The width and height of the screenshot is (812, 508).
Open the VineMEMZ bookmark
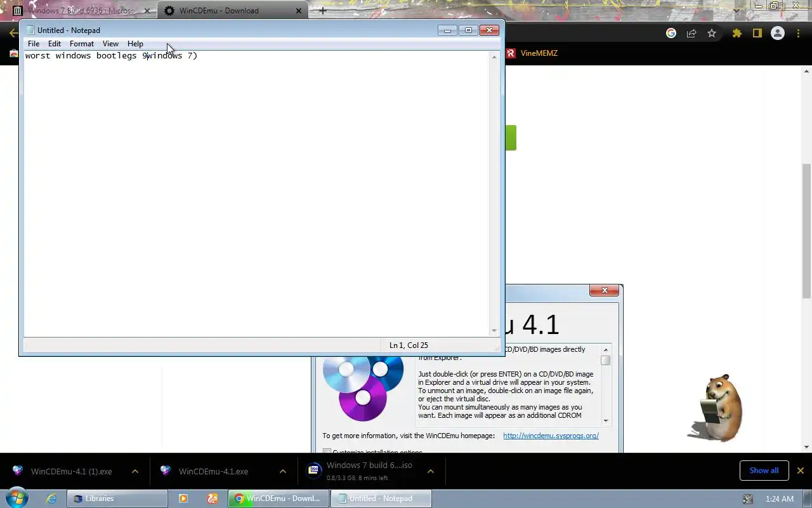click(x=532, y=53)
